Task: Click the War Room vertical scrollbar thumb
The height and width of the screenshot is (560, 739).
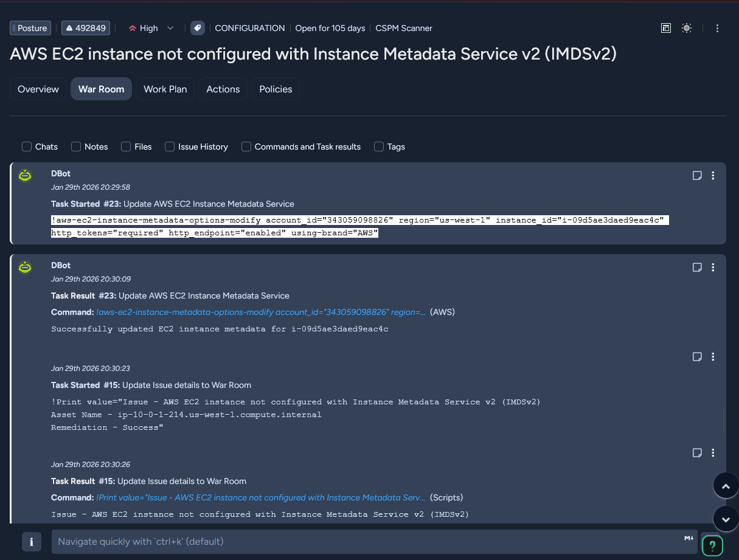Action: click(724, 420)
